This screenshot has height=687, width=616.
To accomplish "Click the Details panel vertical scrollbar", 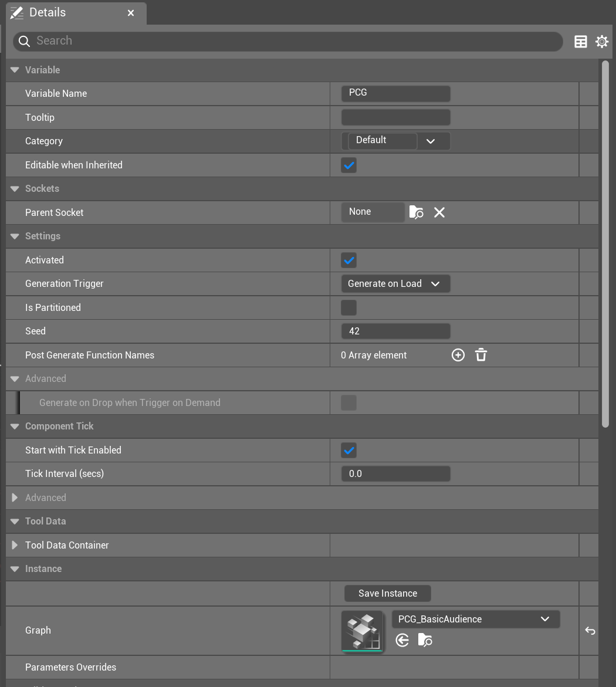I will pyautogui.click(x=605, y=243).
